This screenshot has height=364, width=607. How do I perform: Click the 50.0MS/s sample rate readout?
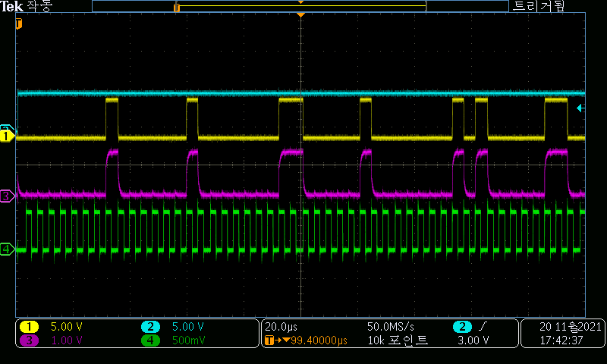391,327
